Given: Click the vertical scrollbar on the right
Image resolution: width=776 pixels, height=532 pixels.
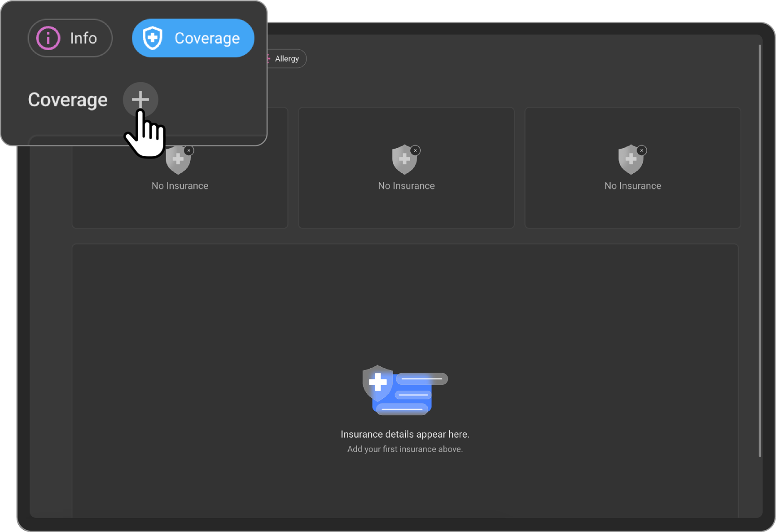Looking at the screenshot, I should coord(759,251).
